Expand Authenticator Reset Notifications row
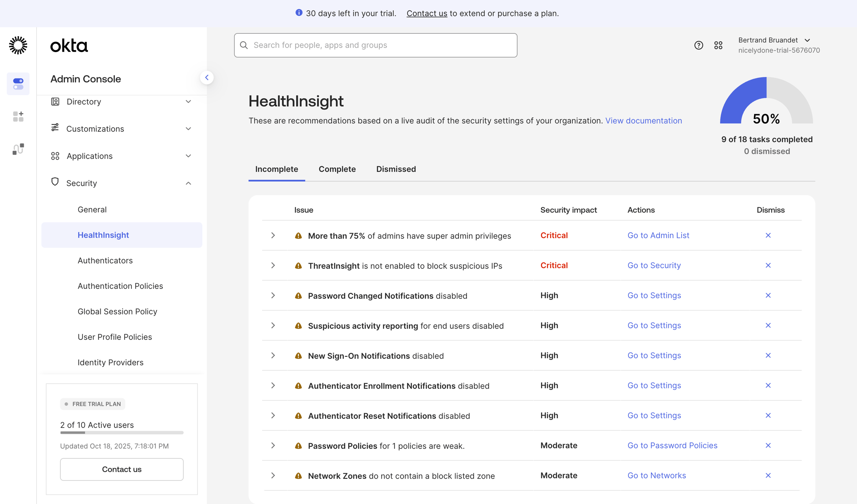Viewport: 857px width, 504px height. 273,415
